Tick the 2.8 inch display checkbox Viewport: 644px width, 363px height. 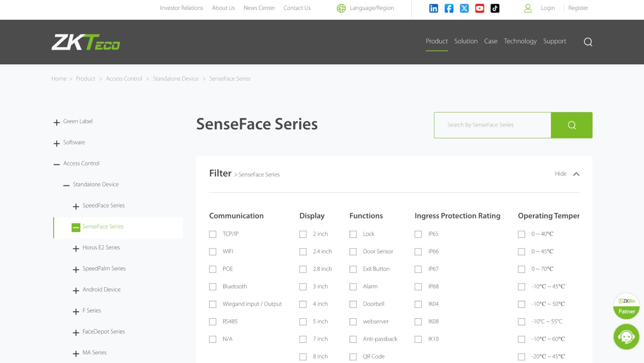coord(303,269)
